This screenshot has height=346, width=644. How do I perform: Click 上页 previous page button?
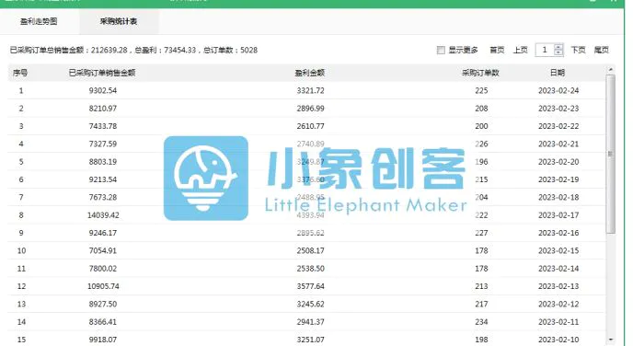coord(521,50)
